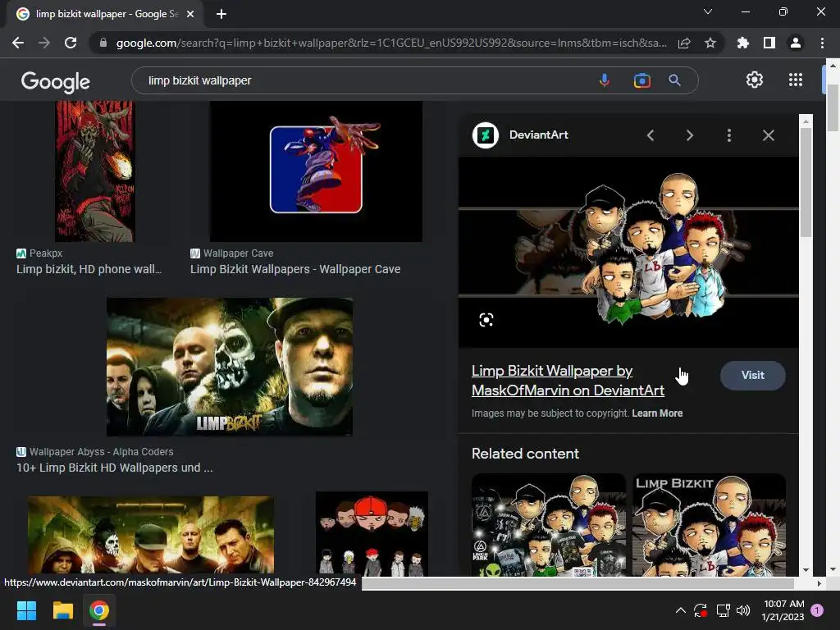This screenshot has width=840, height=630.
Task: Click the page vertical scrollbar thumb
Action: click(x=833, y=107)
